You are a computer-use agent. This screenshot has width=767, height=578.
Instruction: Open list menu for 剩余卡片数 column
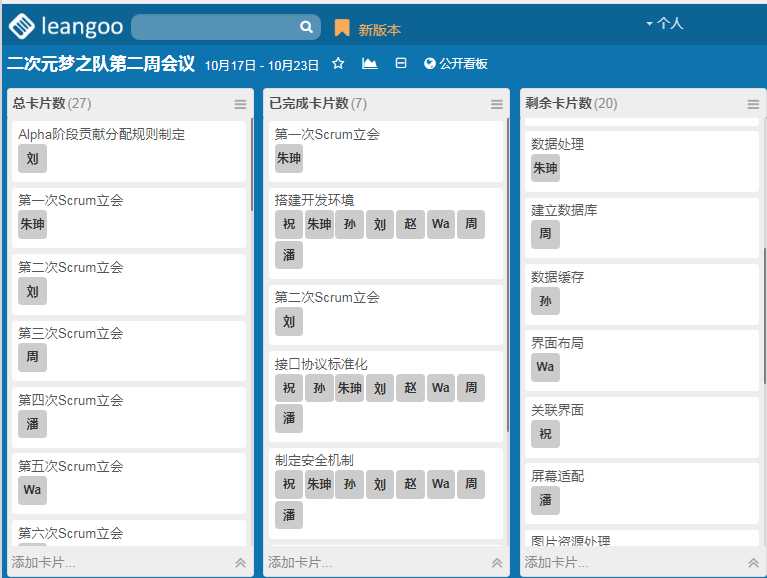753,104
